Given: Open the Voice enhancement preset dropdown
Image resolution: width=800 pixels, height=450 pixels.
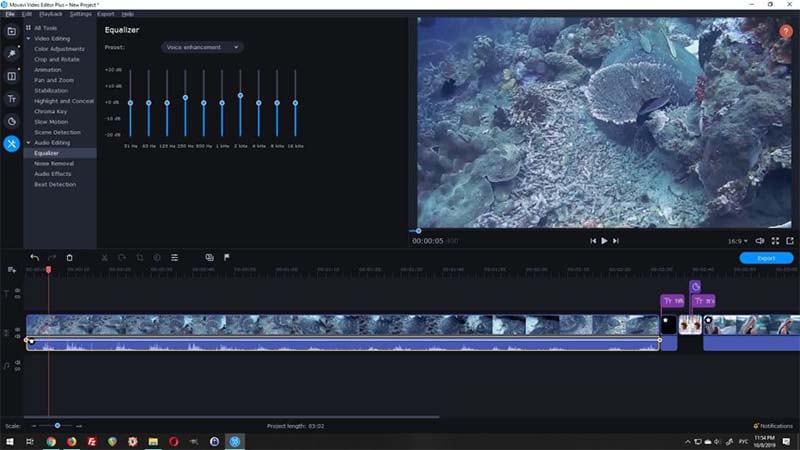Looking at the screenshot, I should [x=202, y=47].
